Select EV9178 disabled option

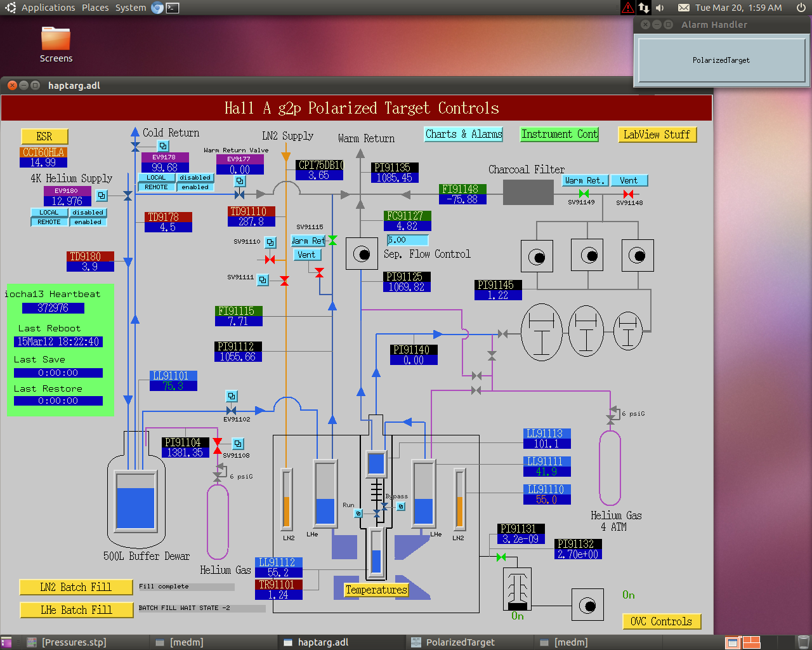click(x=195, y=178)
